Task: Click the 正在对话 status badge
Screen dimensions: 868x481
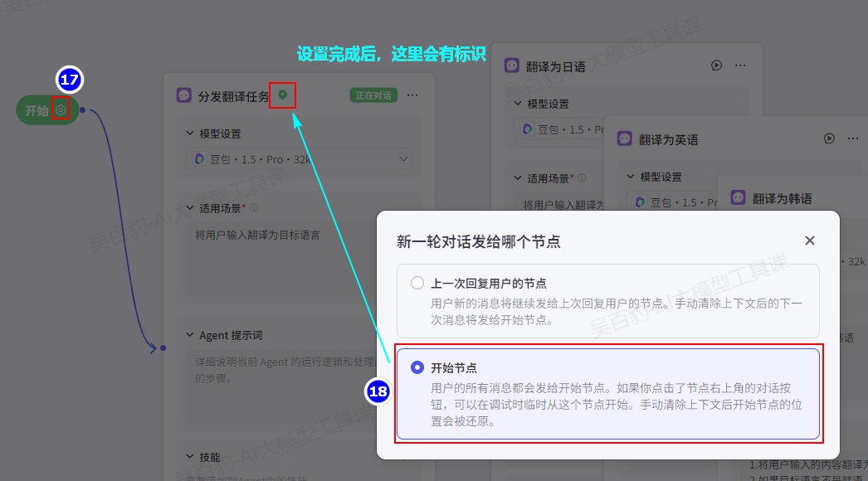Action: pyautogui.click(x=372, y=95)
